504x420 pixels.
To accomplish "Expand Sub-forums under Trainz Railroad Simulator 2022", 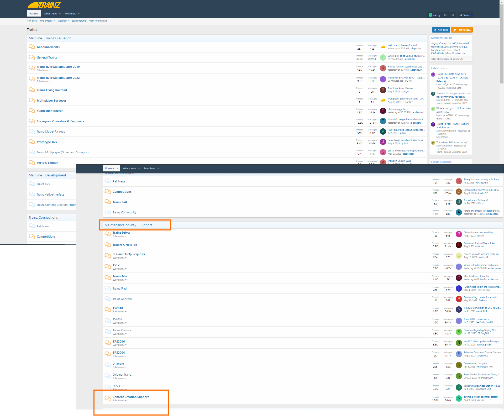I will pyautogui.click(x=44, y=81).
